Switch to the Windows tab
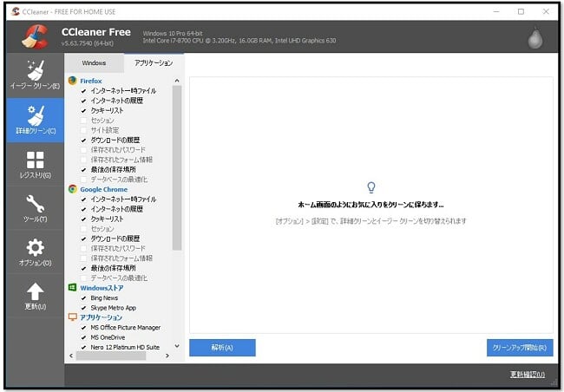 (94, 63)
